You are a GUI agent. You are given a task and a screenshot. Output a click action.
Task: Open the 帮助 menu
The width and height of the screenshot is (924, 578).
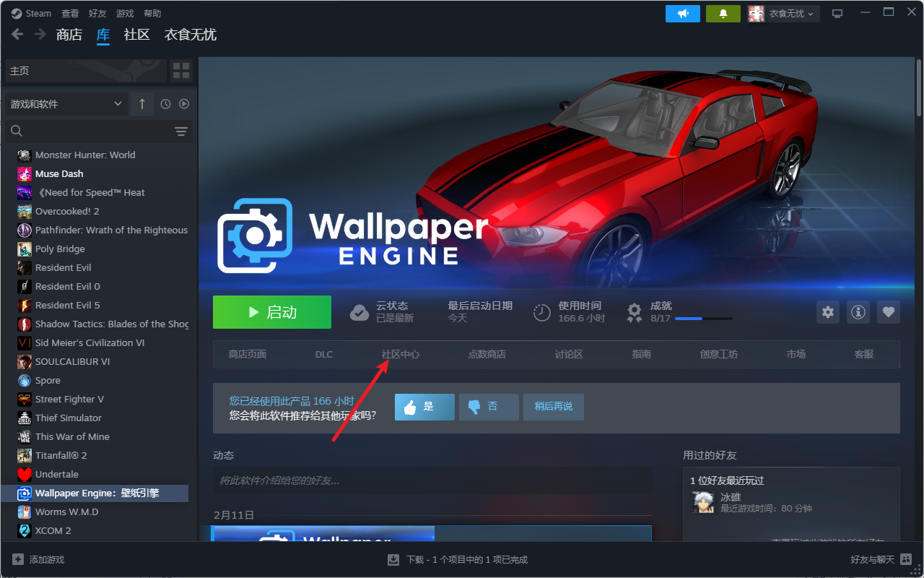[x=152, y=13]
